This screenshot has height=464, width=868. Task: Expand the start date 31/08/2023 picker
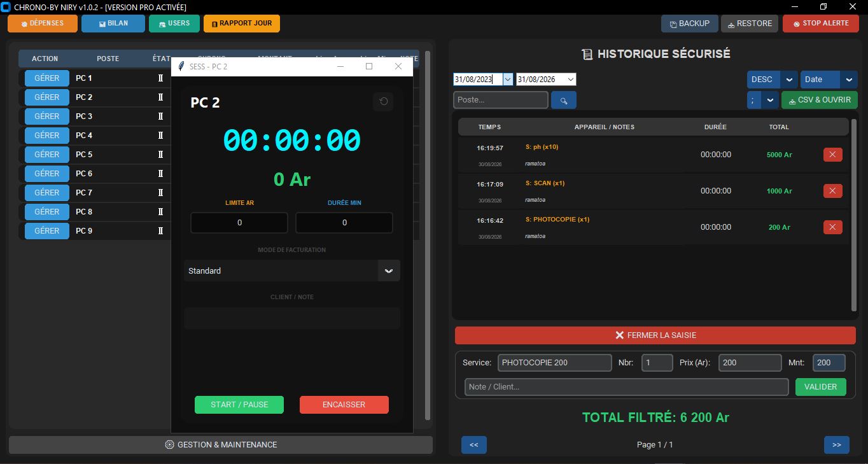pos(508,80)
